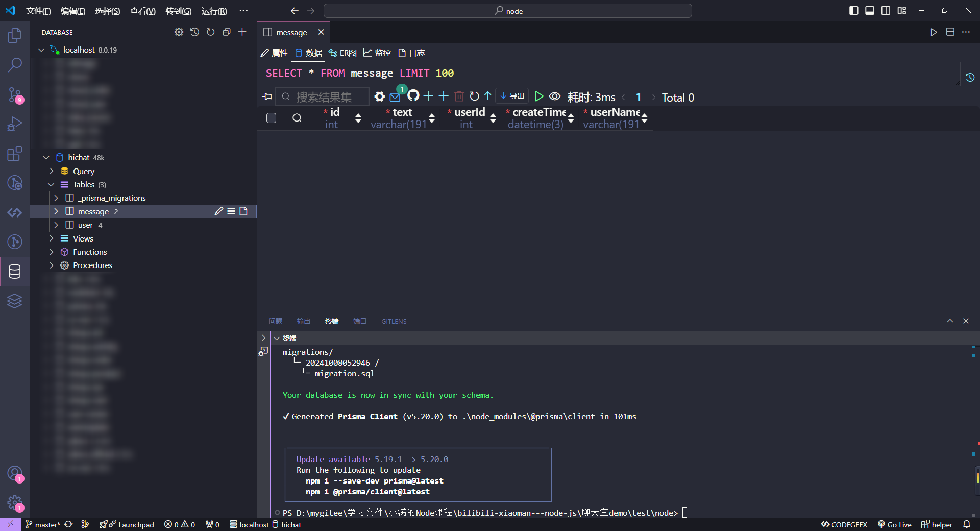980x531 pixels.
Task: Open the Database view in activity bar
Action: (x=15, y=272)
